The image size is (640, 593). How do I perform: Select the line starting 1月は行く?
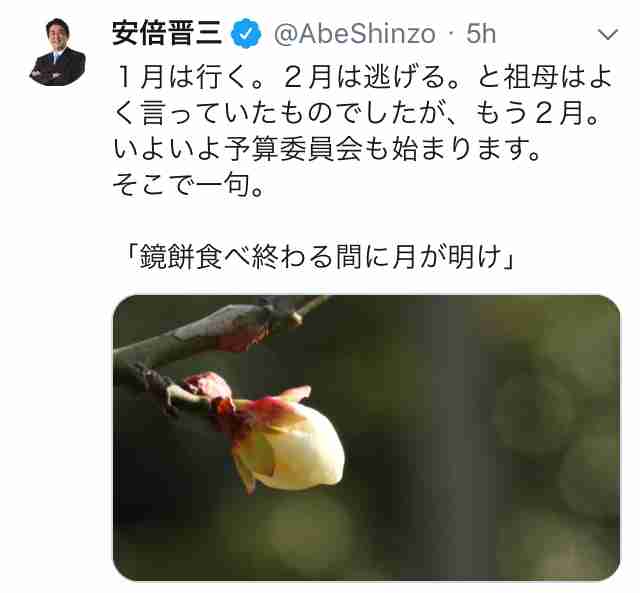(363, 78)
